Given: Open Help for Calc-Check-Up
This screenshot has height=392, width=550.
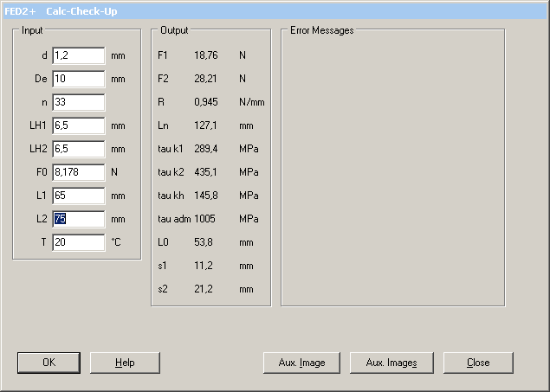Looking at the screenshot, I should tap(125, 363).
